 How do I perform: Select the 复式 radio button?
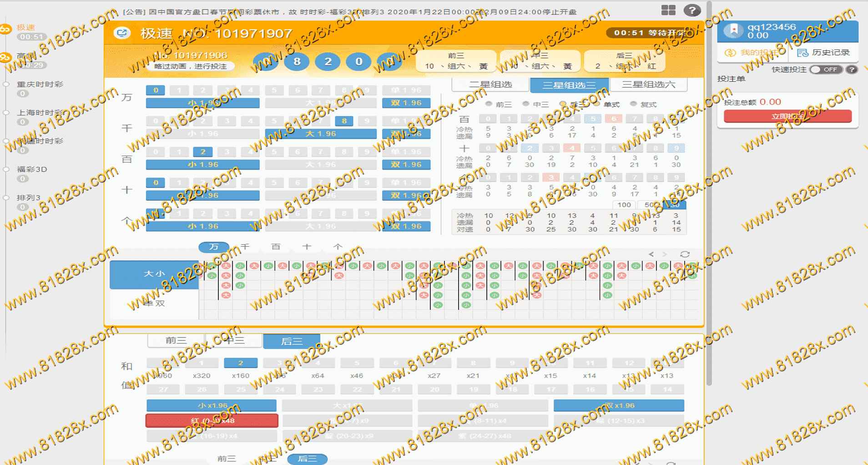pos(633,104)
